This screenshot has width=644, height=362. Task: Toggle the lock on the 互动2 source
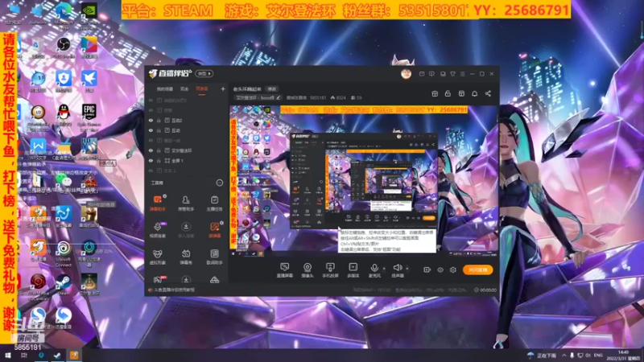pos(159,120)
